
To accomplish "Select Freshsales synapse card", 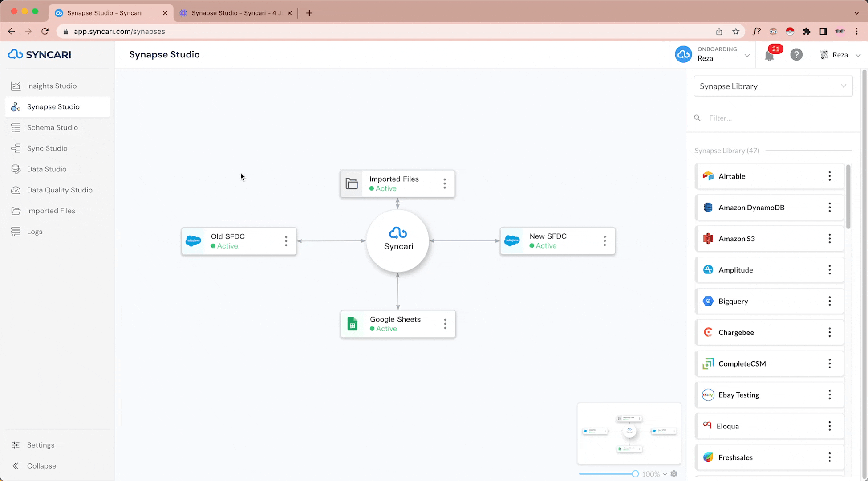I will click(769, 457).
